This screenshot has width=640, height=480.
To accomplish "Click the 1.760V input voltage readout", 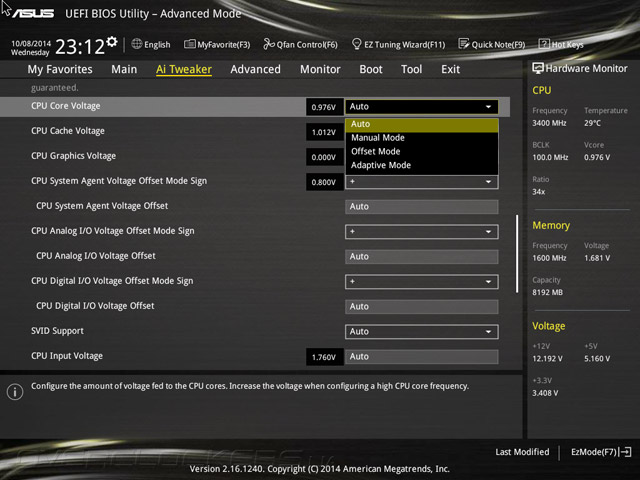I will [324, 357].
